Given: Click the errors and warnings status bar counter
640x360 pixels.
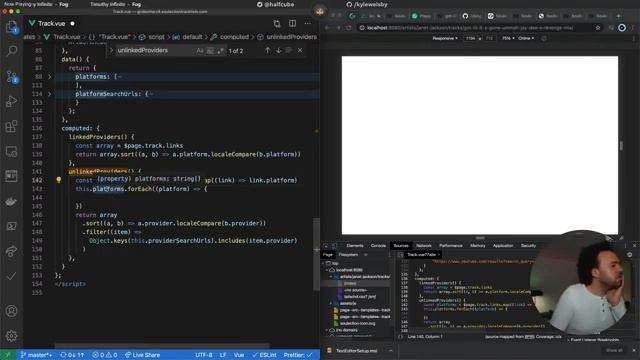Looking at the screenshot, I should [104, 355].
